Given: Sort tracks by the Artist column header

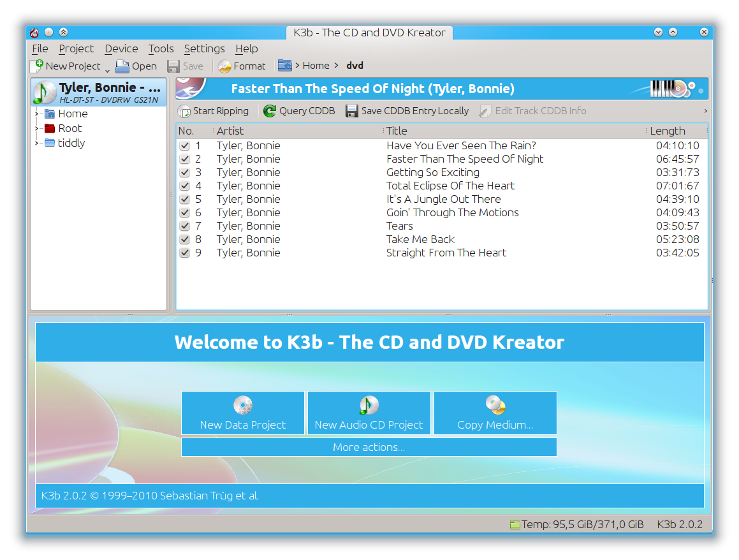Looking at the screenshot, I should click(298, 131).
